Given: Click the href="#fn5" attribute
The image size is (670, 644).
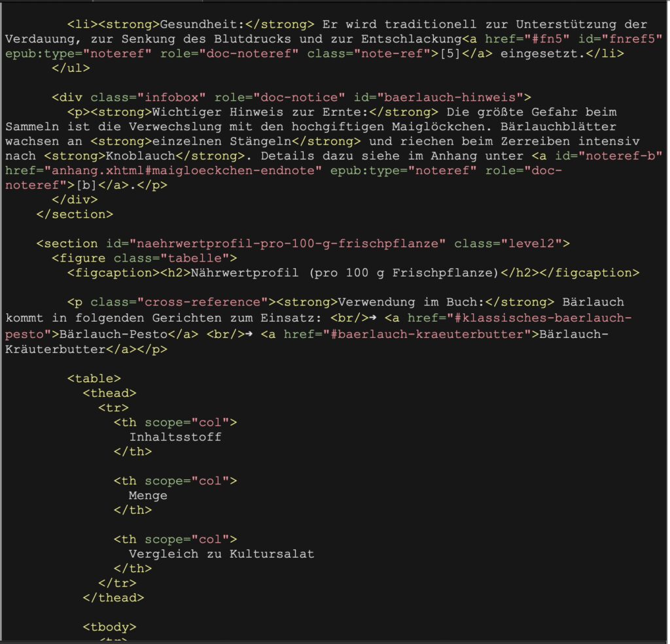Looking at the screenshot, I should [x=527, y=39].
